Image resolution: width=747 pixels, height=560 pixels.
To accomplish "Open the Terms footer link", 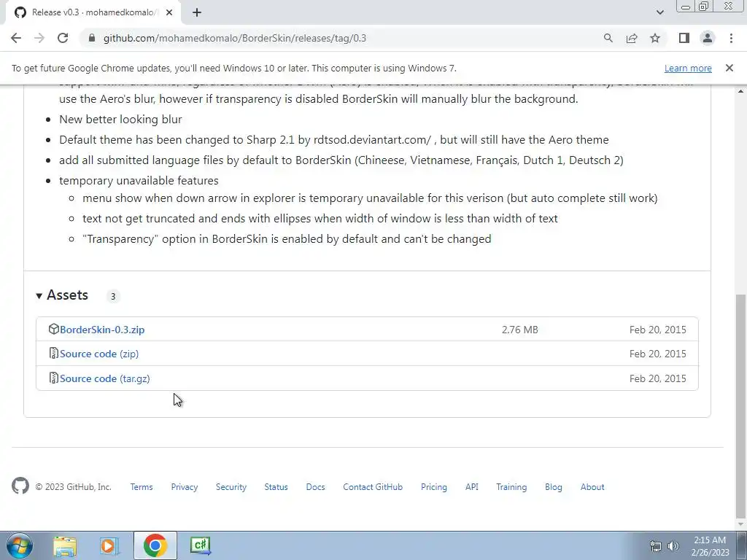I will point(142,487).
